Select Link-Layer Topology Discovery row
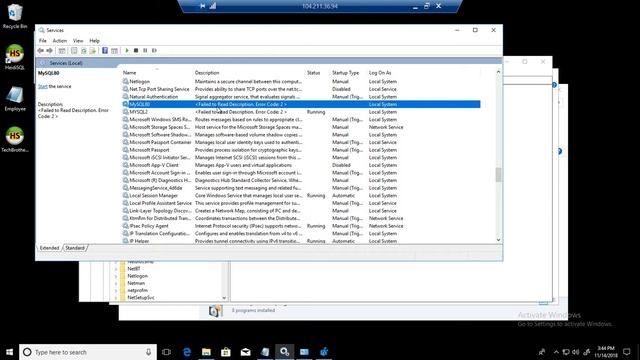This screenshot has width=640, height=360. 301,211
